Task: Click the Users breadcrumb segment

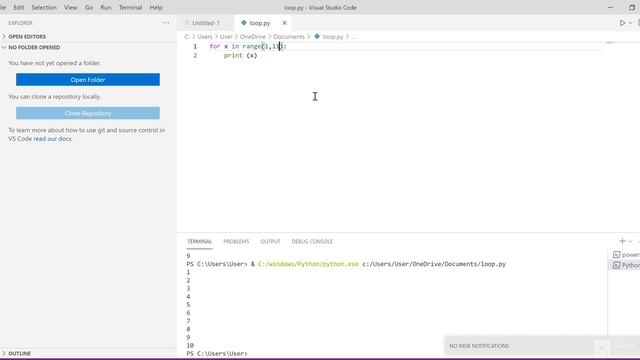Action: (205, 37)
